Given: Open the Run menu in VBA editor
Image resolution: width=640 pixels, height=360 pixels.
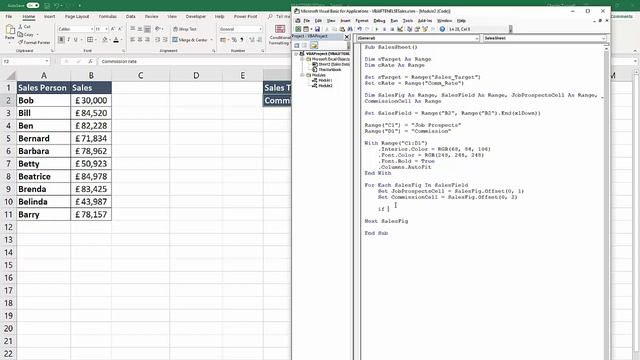Looking at the screenshot, I should click(394, 21).
